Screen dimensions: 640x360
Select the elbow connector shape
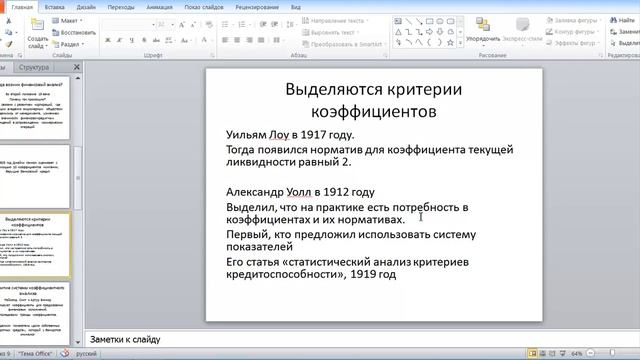[x=409, y=32]
